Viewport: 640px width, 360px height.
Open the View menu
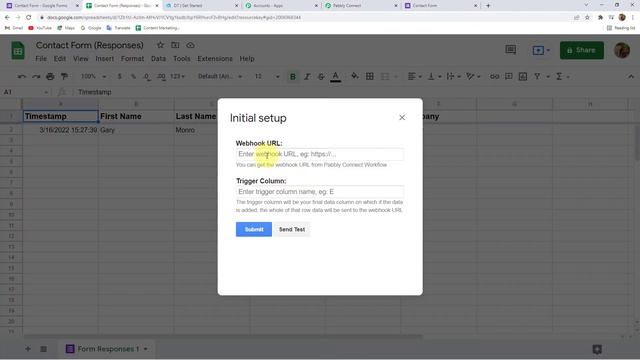click(80, 59)
